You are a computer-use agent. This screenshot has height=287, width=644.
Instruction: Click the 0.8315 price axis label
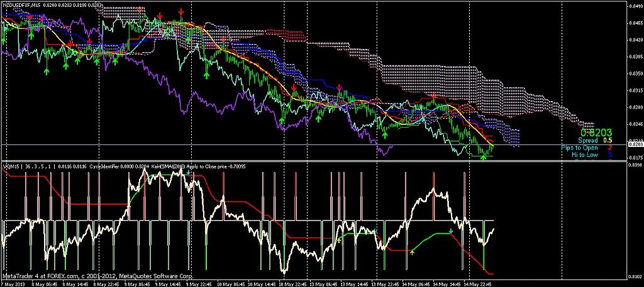(635, 90)
